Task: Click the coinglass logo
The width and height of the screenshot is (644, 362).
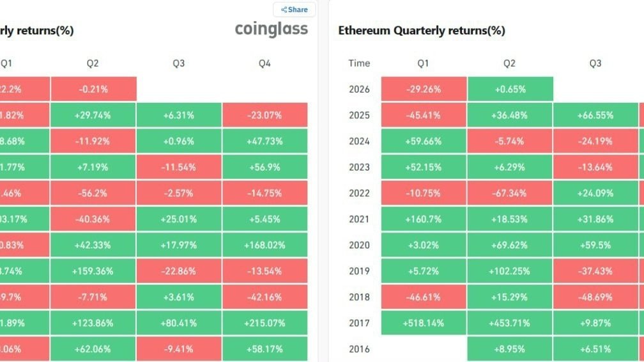Action: [x=271, y=29]
